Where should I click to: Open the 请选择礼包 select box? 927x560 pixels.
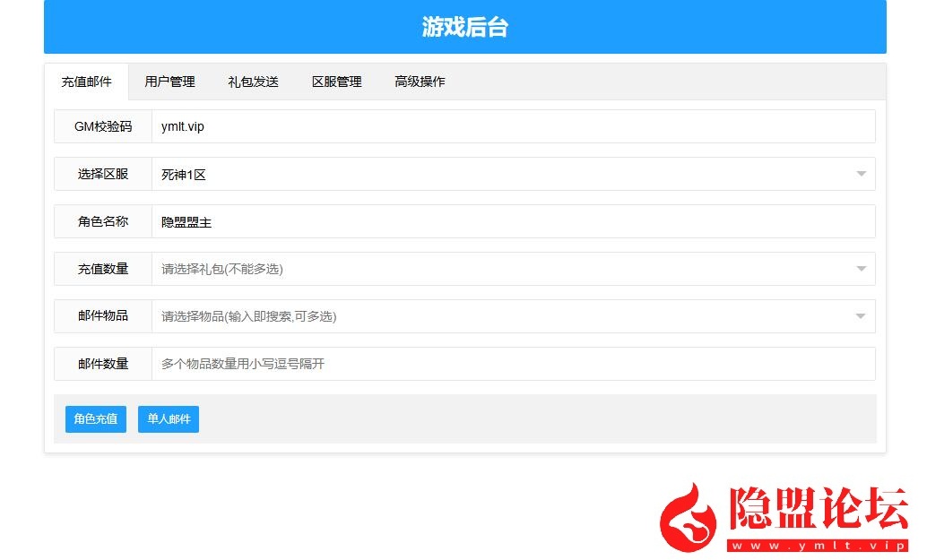click(x=513, y=269)
